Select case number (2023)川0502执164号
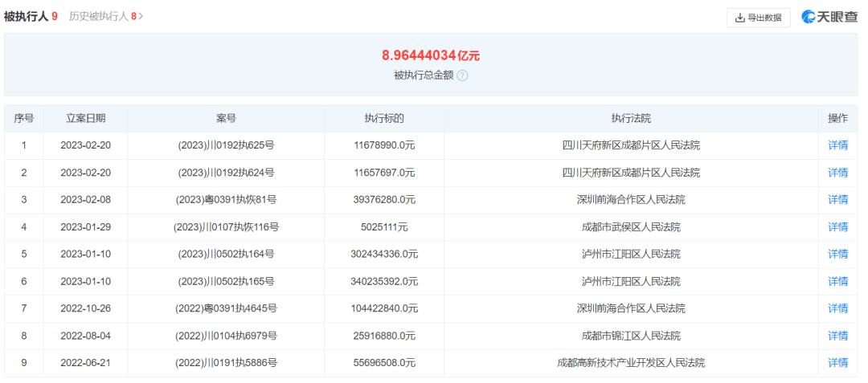This screenshot has height=383, width=868. tap(226, 255)
